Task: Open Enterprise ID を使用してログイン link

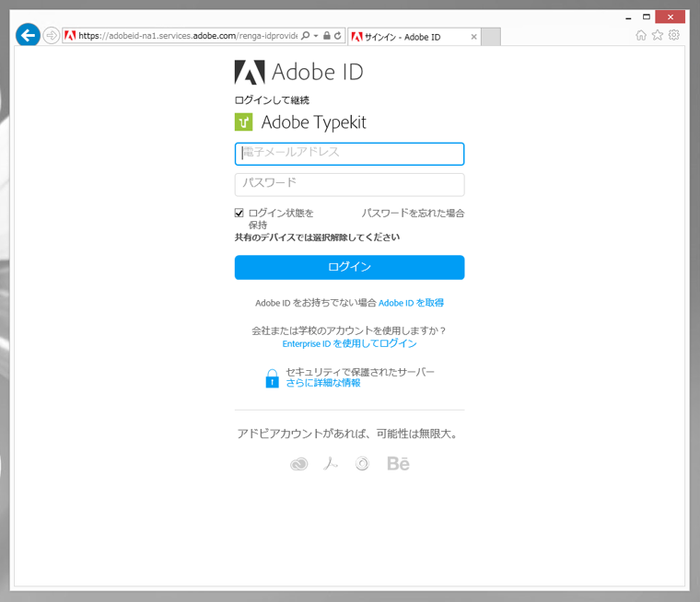Action: point(349,343)
